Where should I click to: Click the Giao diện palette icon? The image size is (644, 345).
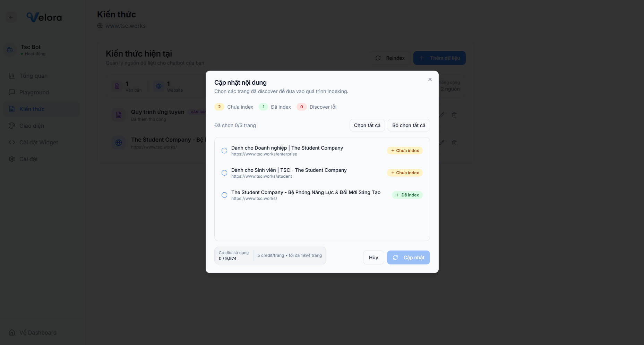tap(12, 126)
